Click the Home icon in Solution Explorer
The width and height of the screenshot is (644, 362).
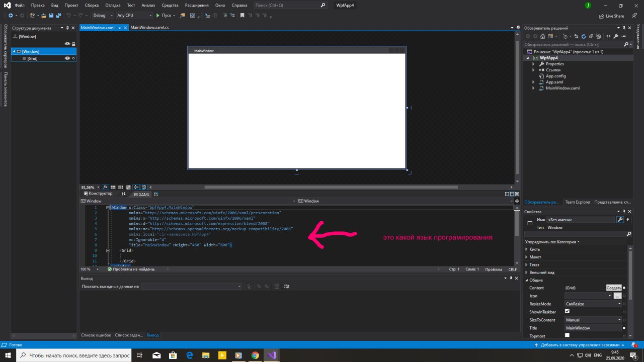pos(542,36)
